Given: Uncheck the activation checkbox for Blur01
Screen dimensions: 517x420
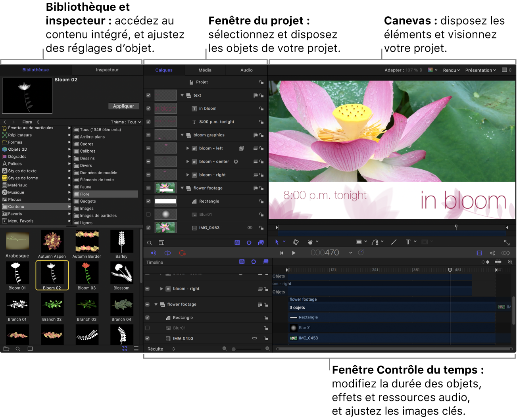Looking at the screenshot, I should (148, 214).
